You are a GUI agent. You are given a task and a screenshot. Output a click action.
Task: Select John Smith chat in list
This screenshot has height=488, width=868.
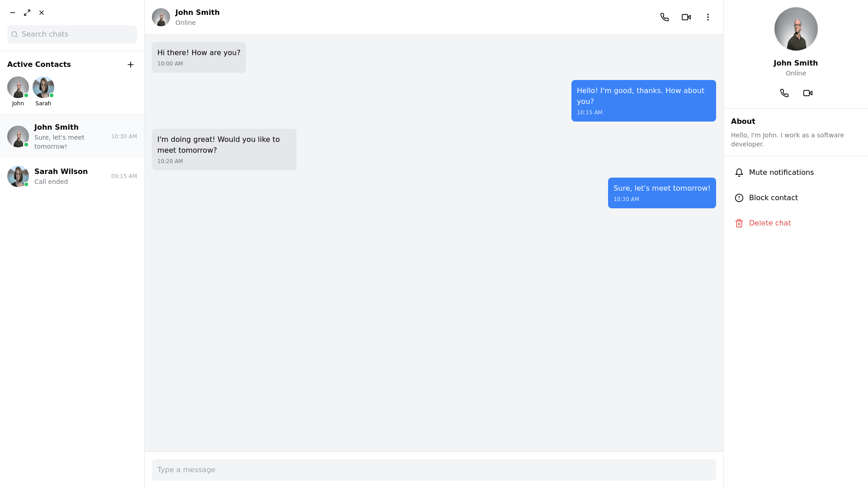click(72, 136)
